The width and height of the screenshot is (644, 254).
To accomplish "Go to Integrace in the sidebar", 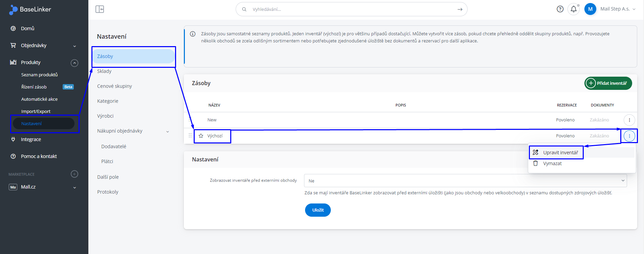I will (x=31, y=139).
